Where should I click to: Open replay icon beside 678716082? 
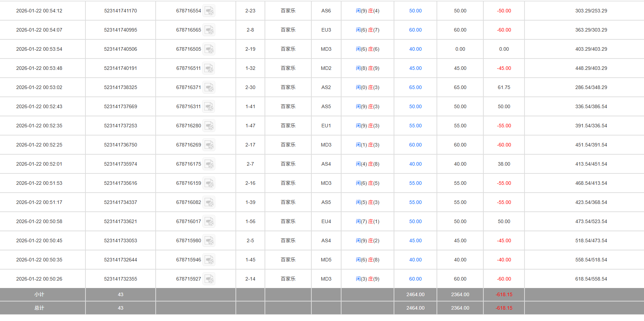[x=209, y=203]
